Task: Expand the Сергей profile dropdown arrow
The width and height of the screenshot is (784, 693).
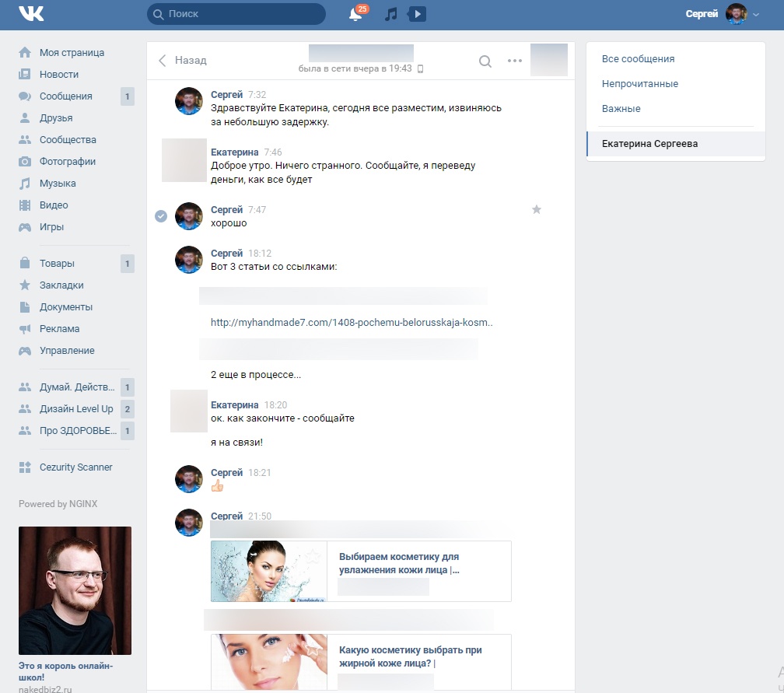Action: (x=756, y=15)
